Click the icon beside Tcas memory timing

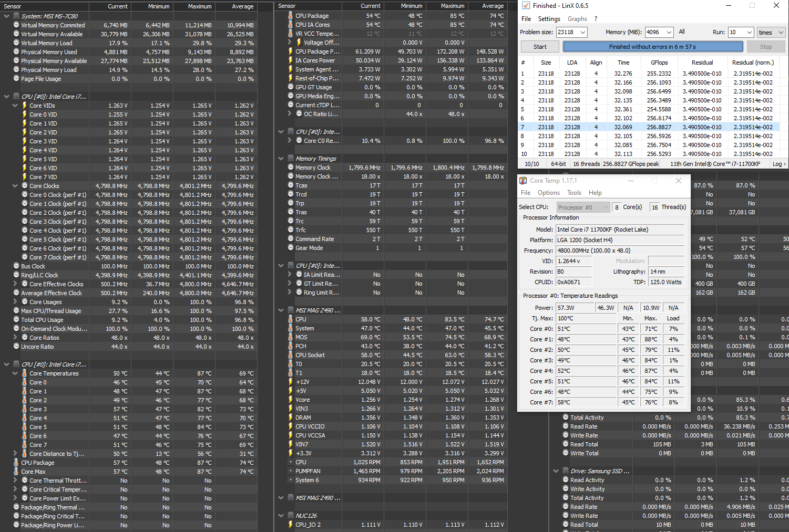click(291, 185)
